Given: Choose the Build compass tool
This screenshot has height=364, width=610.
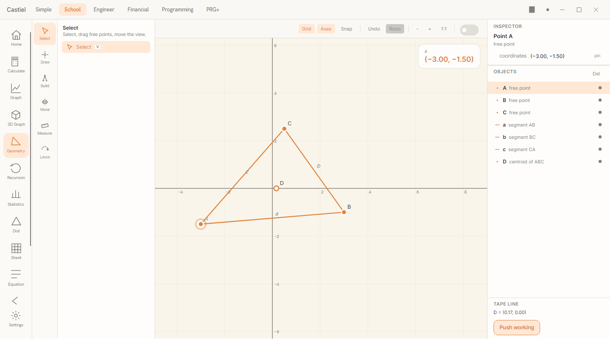Looking at the screenshot, I should pos(45,81).
